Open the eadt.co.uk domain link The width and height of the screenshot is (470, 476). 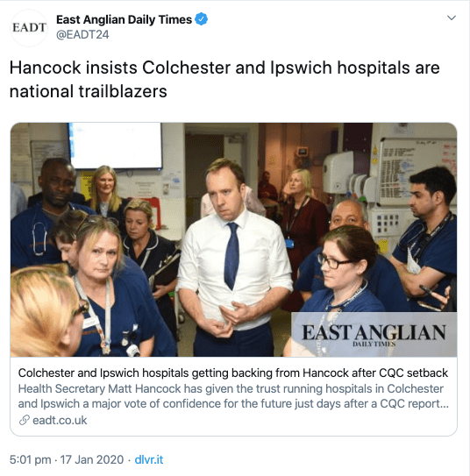[60, 421]
